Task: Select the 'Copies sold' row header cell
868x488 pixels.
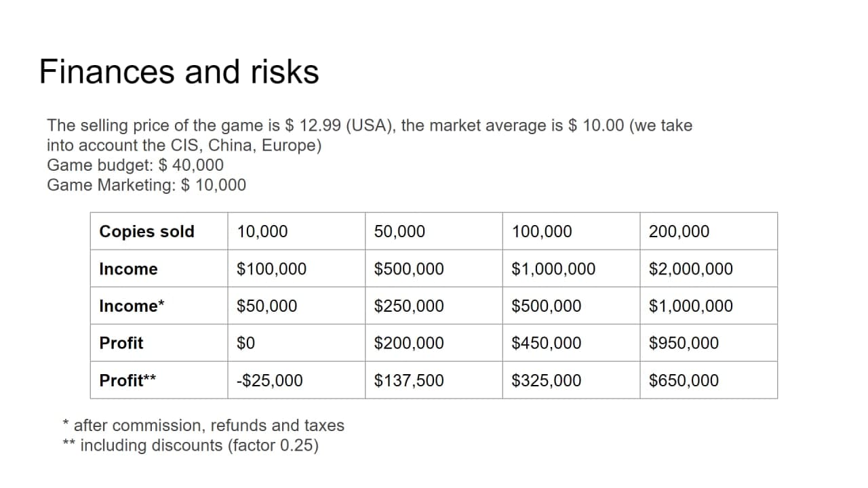Action: coord(159,231)
